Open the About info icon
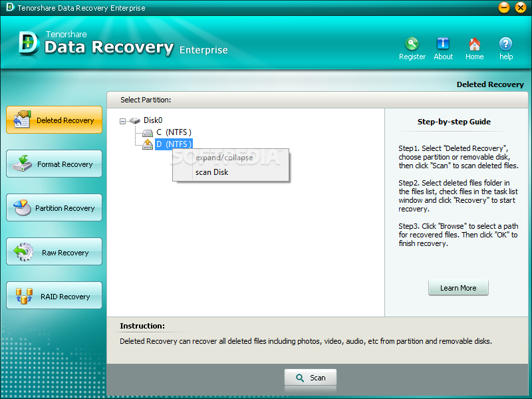Screen dimensions: 532x399 coord(443,43)
